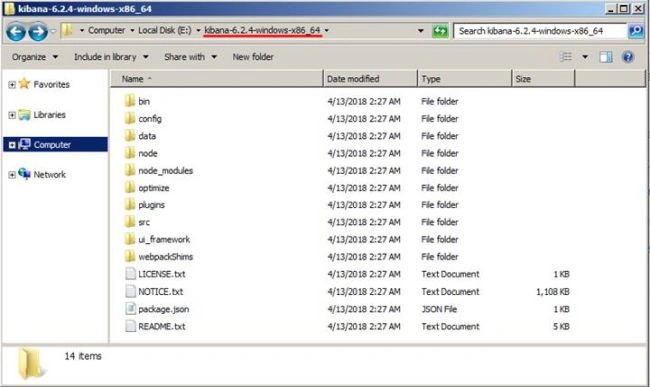The image size is (650, 387).
Task: Refresh the folder with the green arrows icon
Action: 440,31
